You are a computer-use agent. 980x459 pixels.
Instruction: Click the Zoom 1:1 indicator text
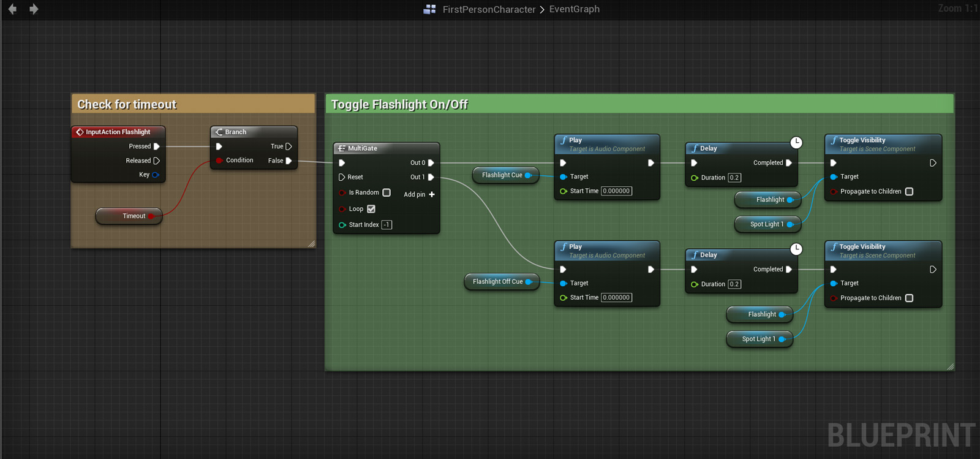point(958,8)
